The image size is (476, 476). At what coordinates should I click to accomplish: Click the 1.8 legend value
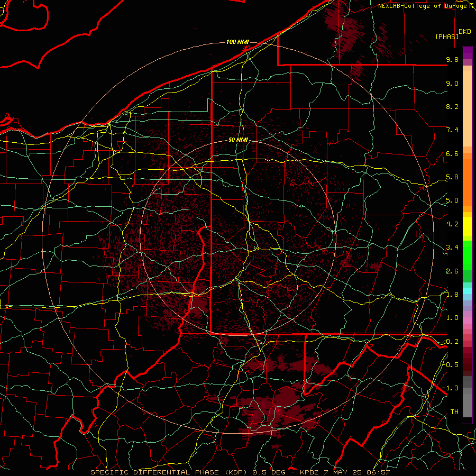coord(452,295)
